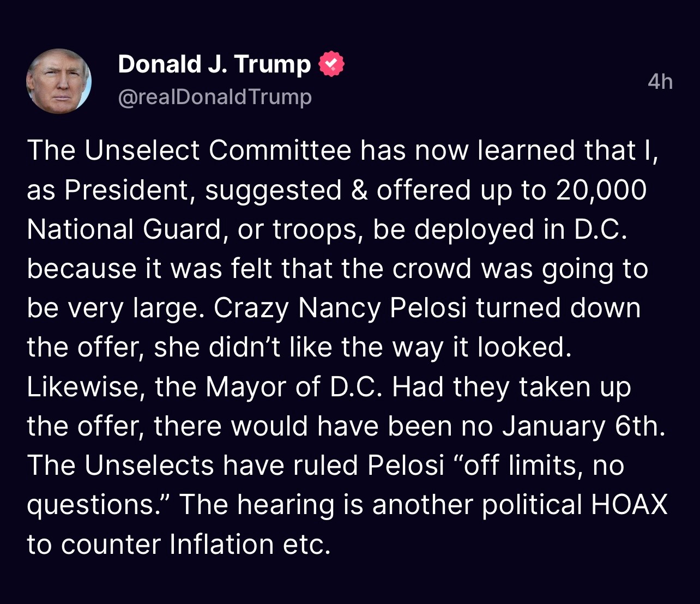Click the word "Crazy" in the post
700x604 pixels.
tap(251, 308)
